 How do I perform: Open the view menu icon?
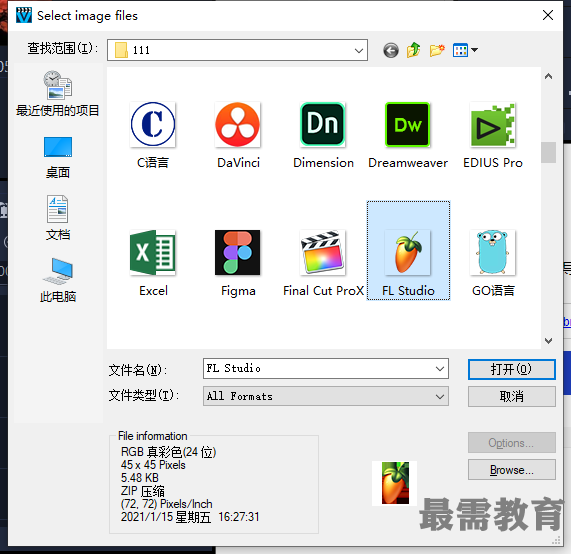pos(465,50)
